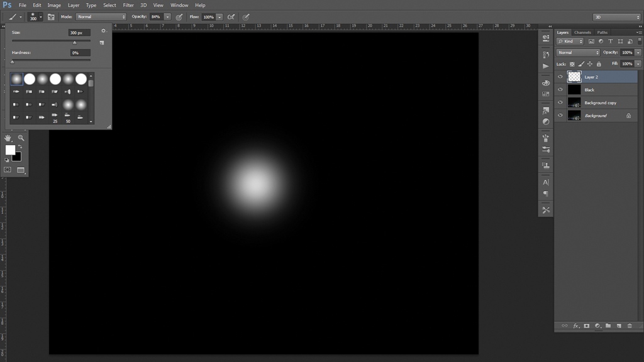Turn layer filtering on or off

click(640, 41)
